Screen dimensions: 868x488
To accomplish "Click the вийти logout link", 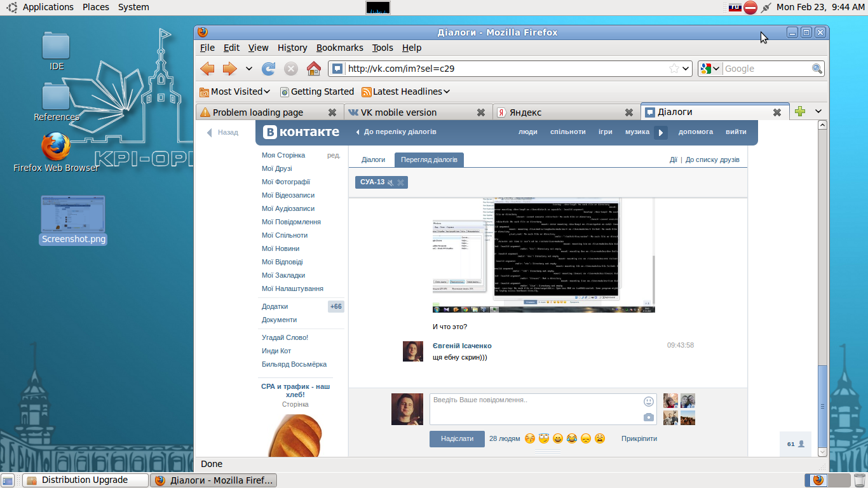I will (x=736, y=132).
